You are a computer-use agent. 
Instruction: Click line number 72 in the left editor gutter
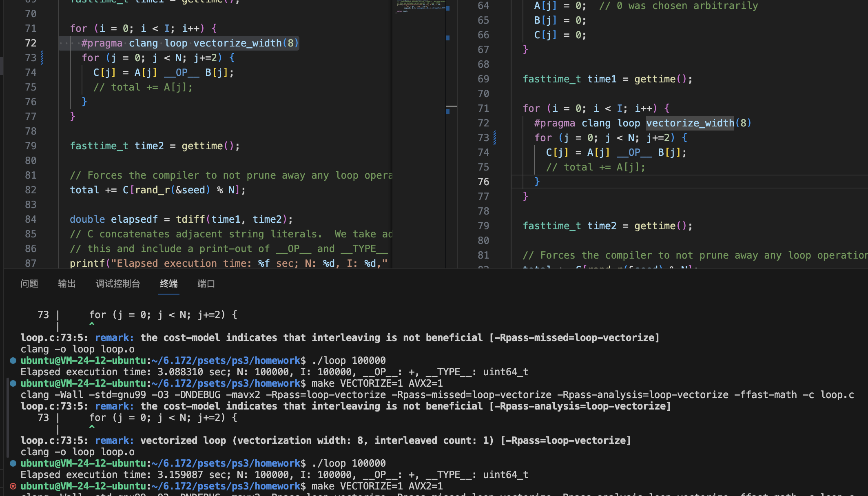[31, 43]
